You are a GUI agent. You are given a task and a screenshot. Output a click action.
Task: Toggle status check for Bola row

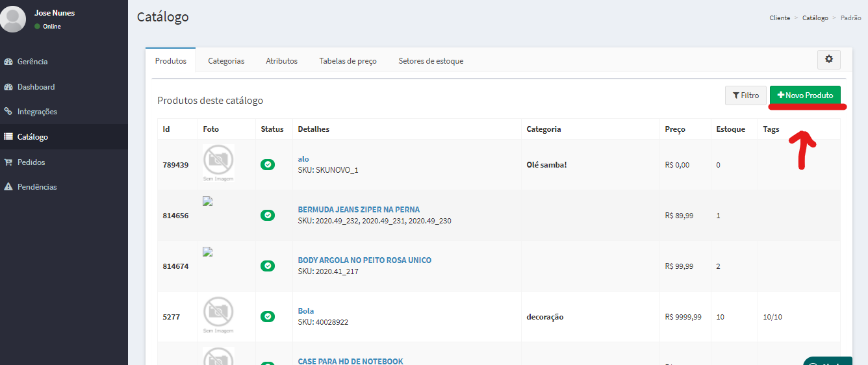[x=268, y=316]
